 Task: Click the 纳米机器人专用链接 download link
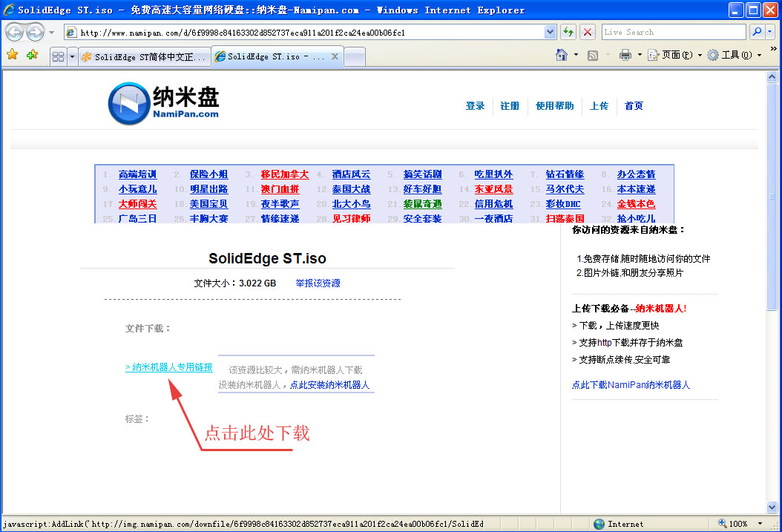(x=169, y=367)
